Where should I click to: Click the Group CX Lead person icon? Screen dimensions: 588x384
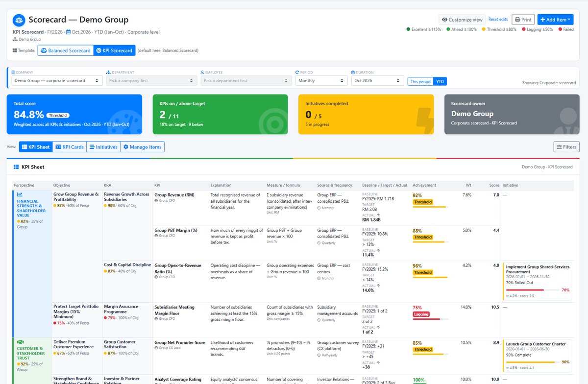click(x=156, y=348)
